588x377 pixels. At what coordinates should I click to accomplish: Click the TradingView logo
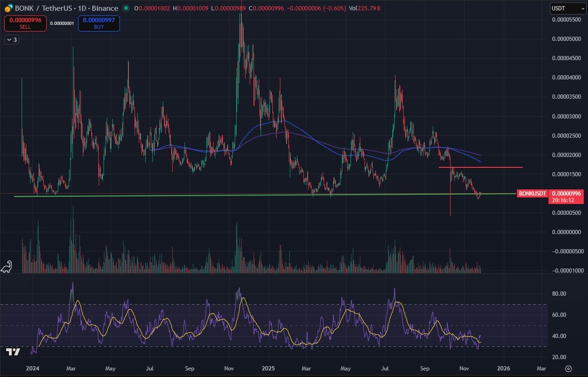coord(14,352)
